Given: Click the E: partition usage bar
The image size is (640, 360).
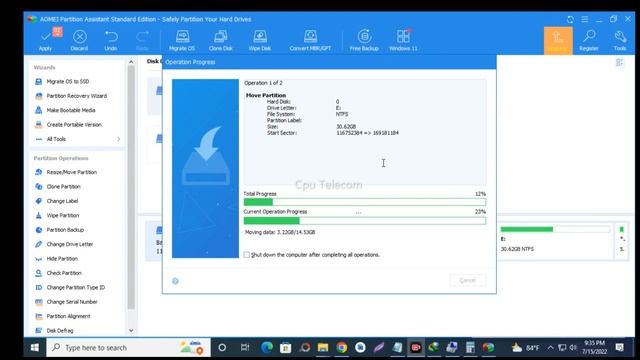Looking at the screenshot, I should [x=555, y=229].
